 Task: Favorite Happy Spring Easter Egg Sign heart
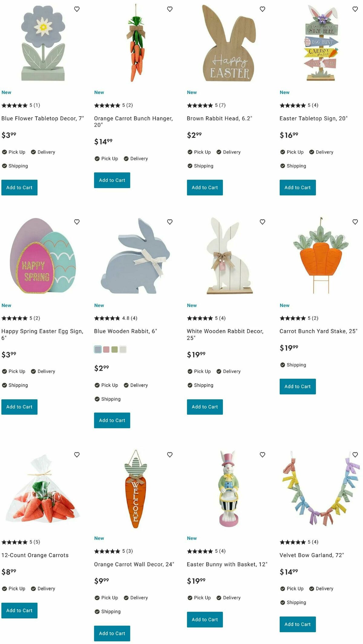[x=77, y=222]
